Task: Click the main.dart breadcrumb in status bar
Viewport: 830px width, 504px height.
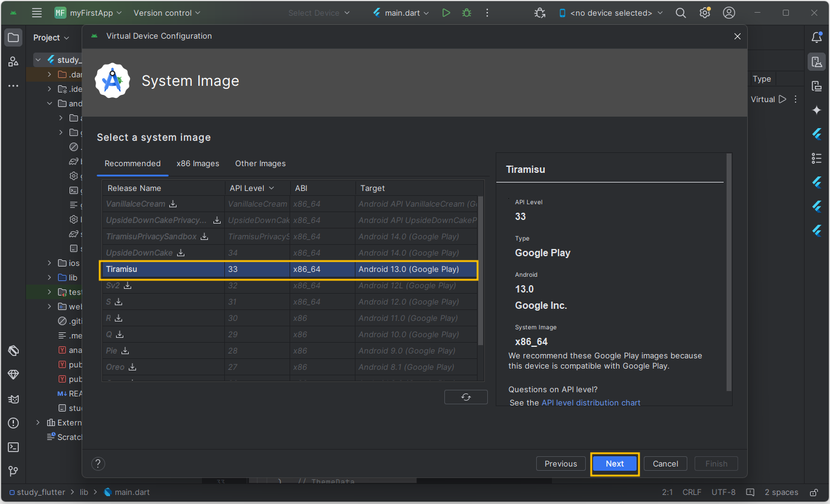Action: point(126,493)
